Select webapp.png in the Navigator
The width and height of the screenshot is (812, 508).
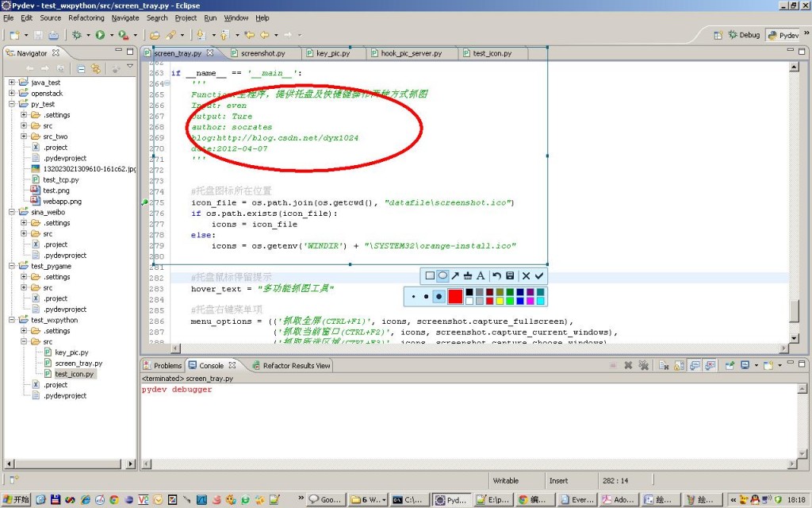62,201
